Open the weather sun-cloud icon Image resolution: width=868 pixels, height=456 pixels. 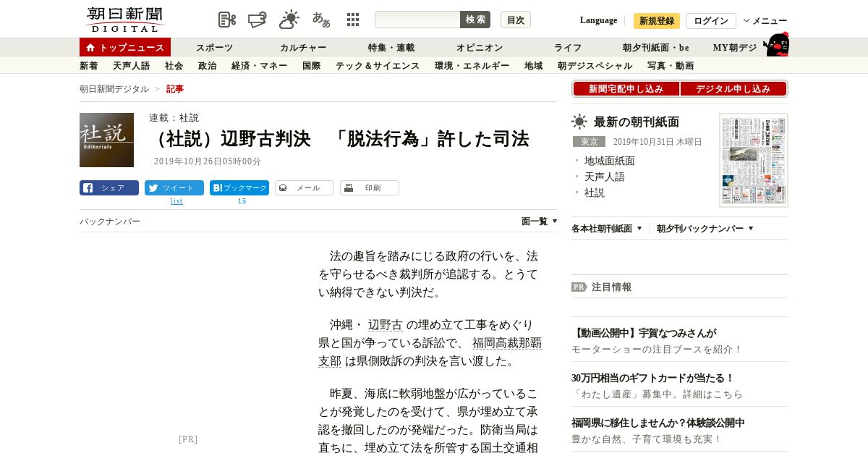289,20
